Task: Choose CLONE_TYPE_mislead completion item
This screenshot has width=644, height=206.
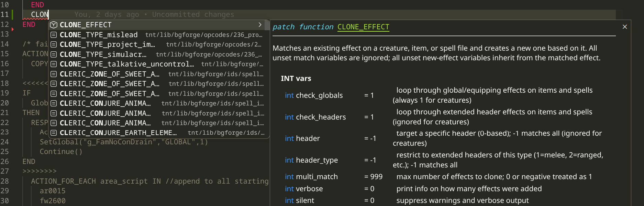Action: tap(159, 35)
